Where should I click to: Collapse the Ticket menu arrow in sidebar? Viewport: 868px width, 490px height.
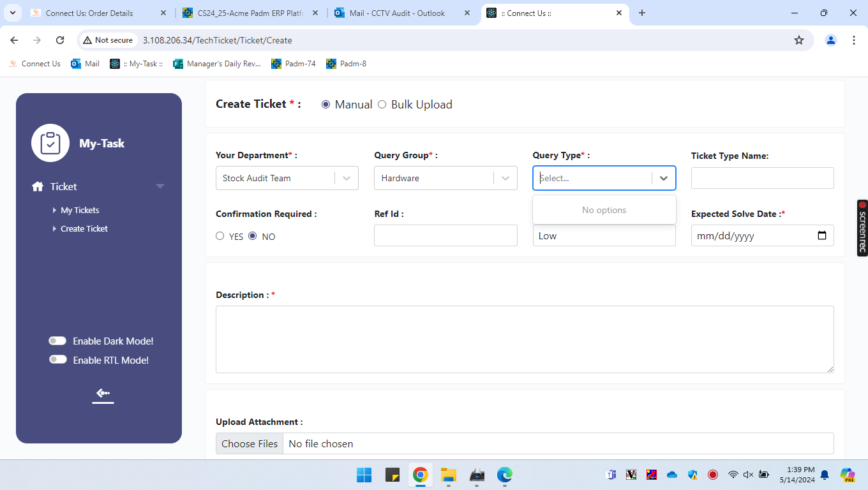click(x=160, y=186)
